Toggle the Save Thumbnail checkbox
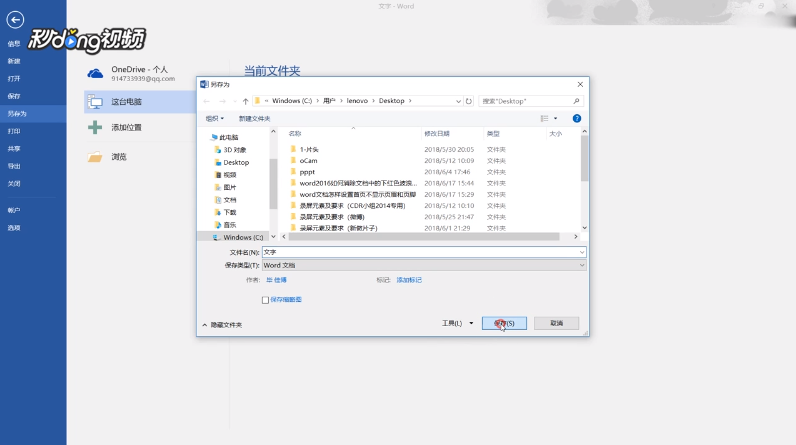Viewport: 796px width, 445px height. pyautogui.click(x=265, y=300)
